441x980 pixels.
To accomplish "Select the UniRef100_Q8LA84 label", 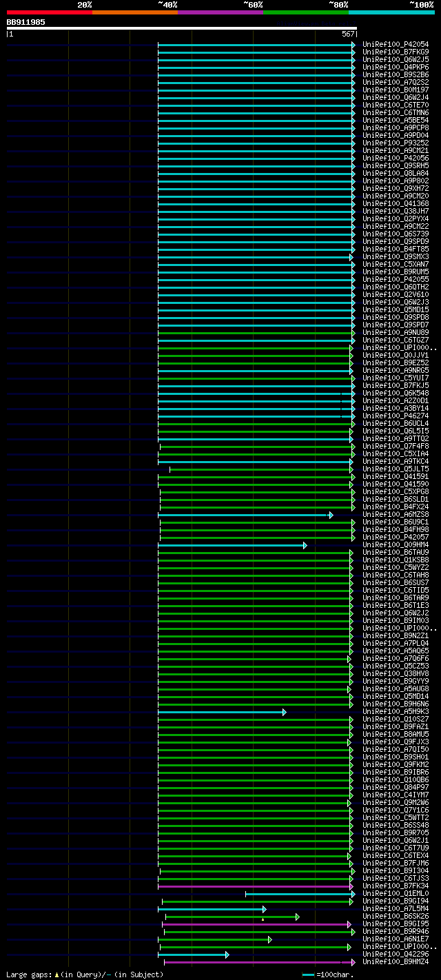I will (396, 174).
